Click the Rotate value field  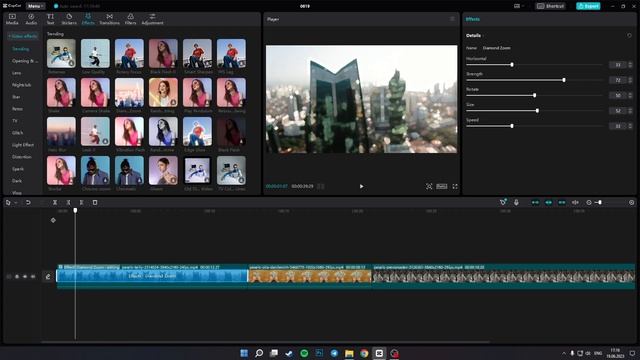618,96
